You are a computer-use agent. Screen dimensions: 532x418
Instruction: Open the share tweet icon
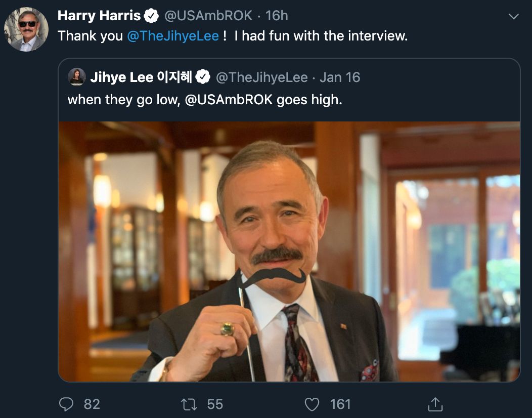pyautogui.click(x=435, y=404)
